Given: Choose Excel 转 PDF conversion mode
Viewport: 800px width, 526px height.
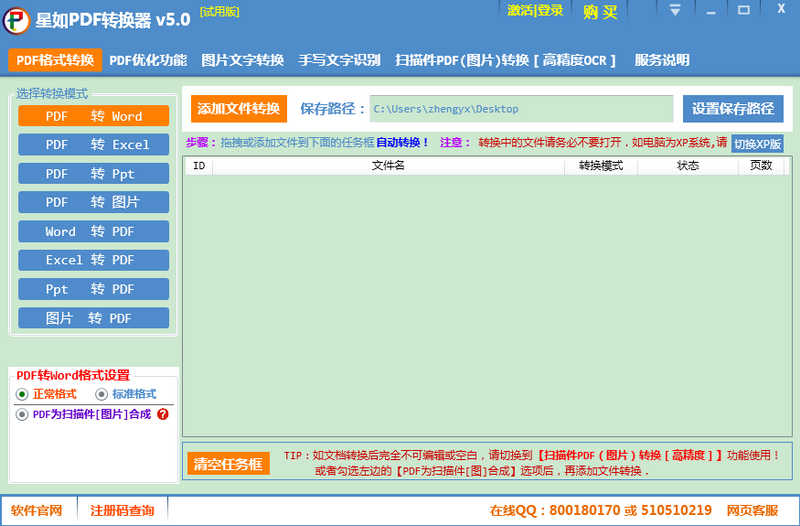Looking at the screenshot, I should [93, 260].
